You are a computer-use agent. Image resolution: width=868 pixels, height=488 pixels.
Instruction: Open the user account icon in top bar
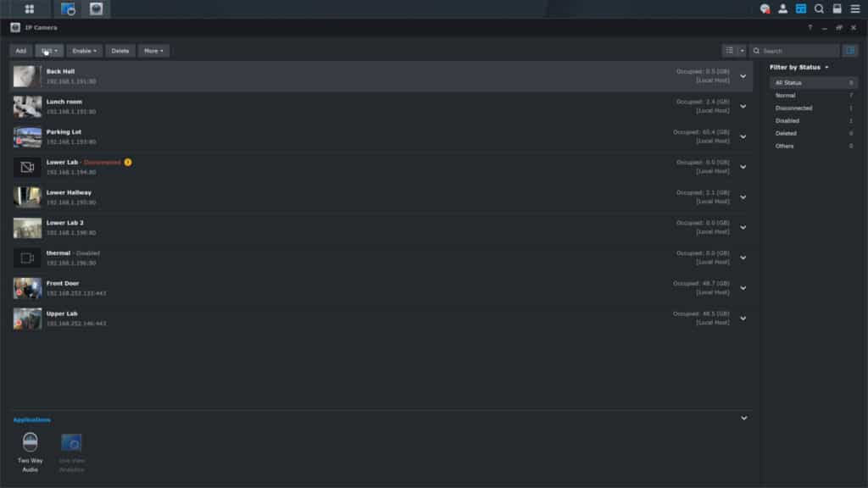click(782, 8)
